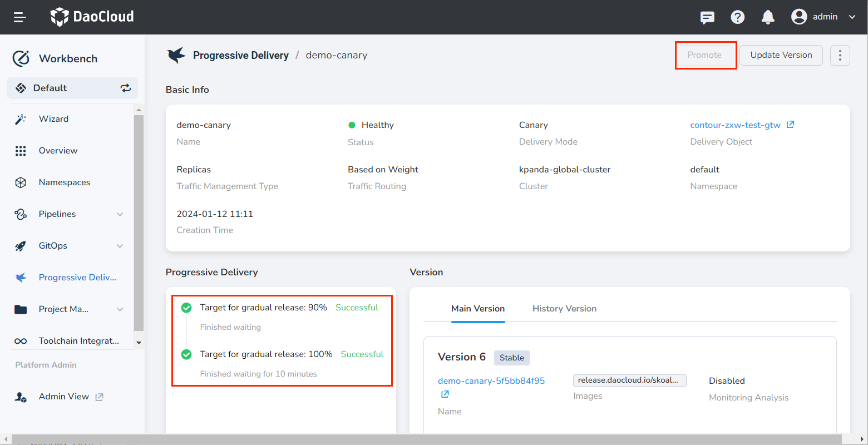This screenshot has height=445, width=868.
Task: Open the Wizard page from sidebar
Action: [x=53, y=119]
